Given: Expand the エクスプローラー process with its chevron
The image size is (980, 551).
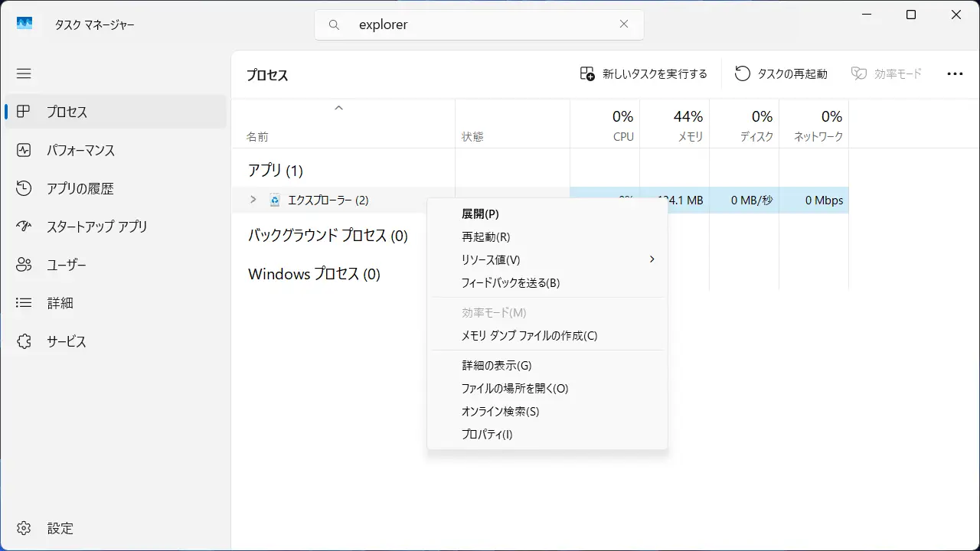Looking at the screenshot, I should coord(253,200).
